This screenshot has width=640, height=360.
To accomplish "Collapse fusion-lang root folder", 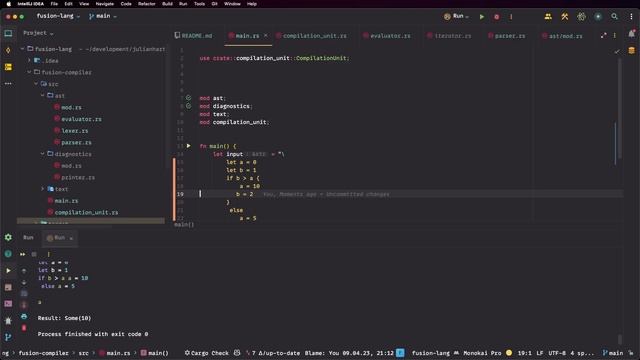I will coord(22,49).
